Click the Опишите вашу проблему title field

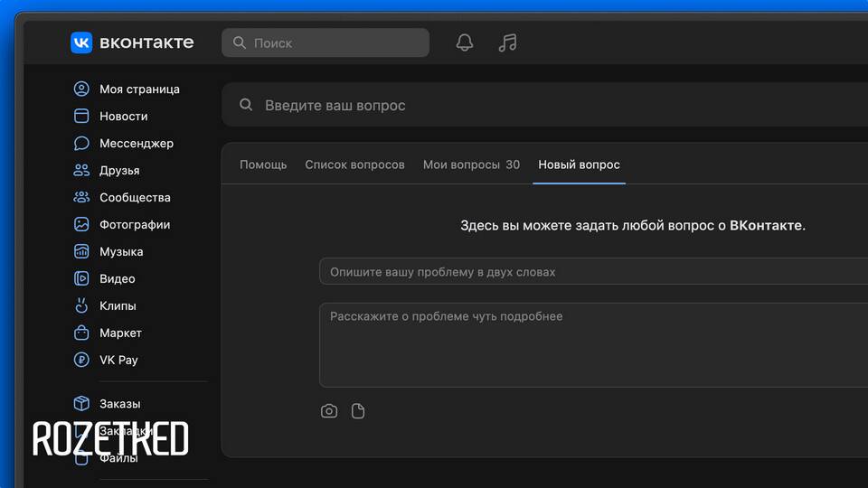point(593,271)
